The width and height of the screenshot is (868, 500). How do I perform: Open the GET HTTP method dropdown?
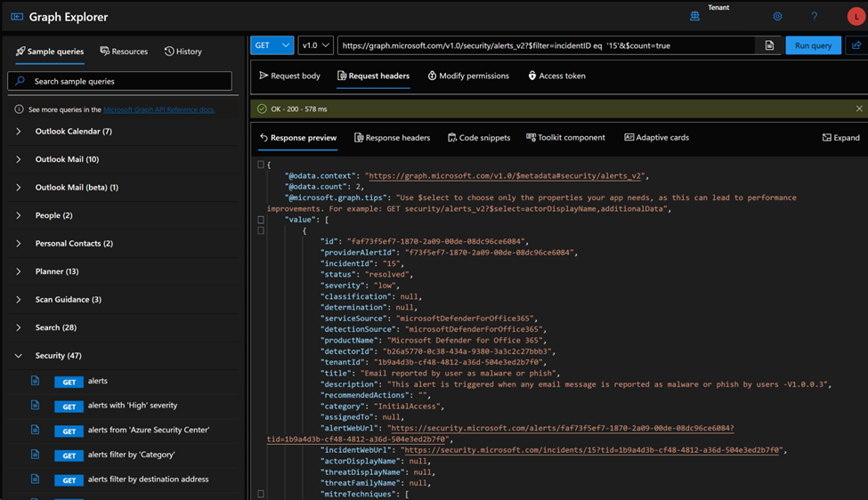[272, 45]
